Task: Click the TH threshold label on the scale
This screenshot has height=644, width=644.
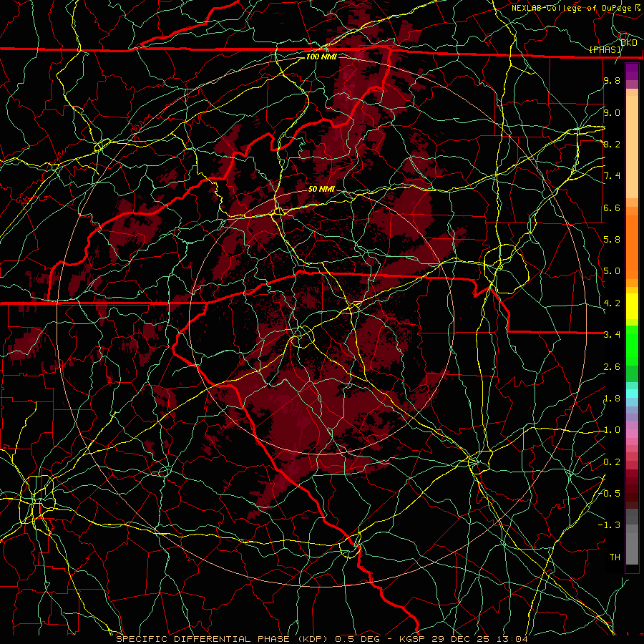Action: 615,557
